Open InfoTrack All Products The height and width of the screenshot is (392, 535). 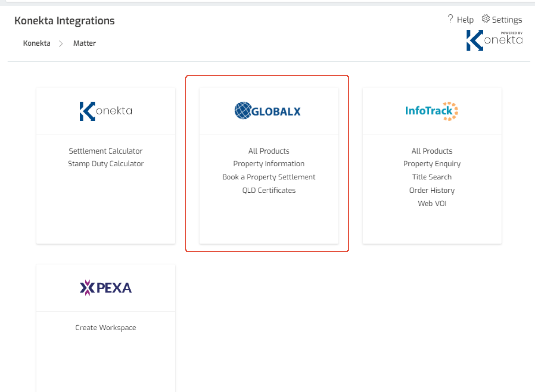(432, 151)
